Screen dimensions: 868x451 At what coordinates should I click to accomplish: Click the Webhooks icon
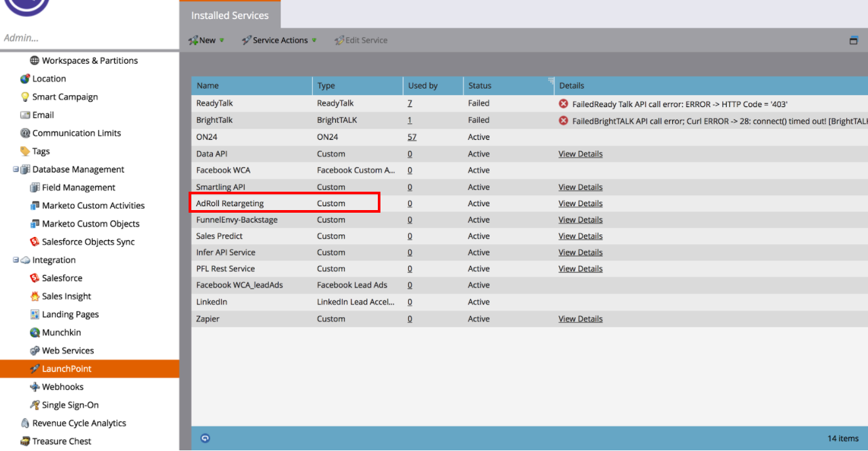tap(35, 387)
